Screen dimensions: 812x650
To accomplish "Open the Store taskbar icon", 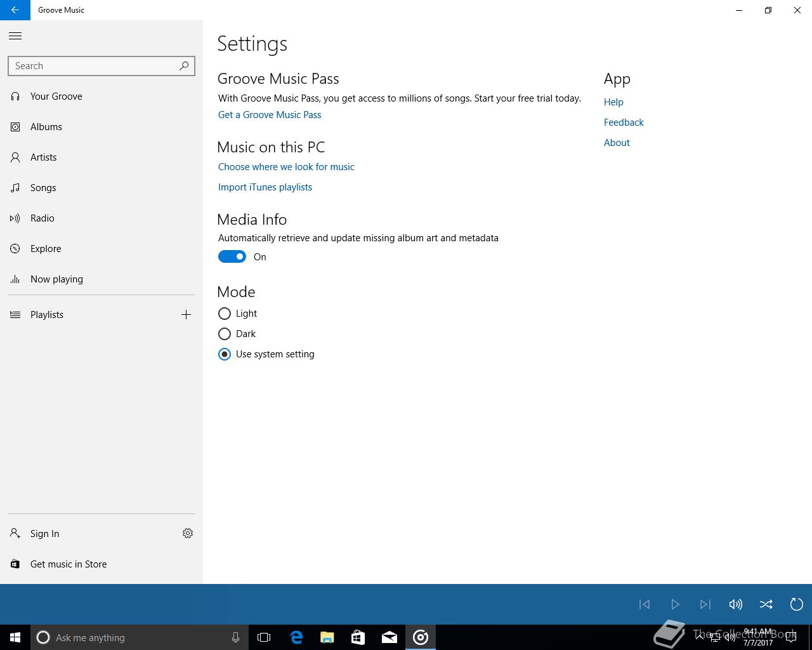I will (358, 637).
